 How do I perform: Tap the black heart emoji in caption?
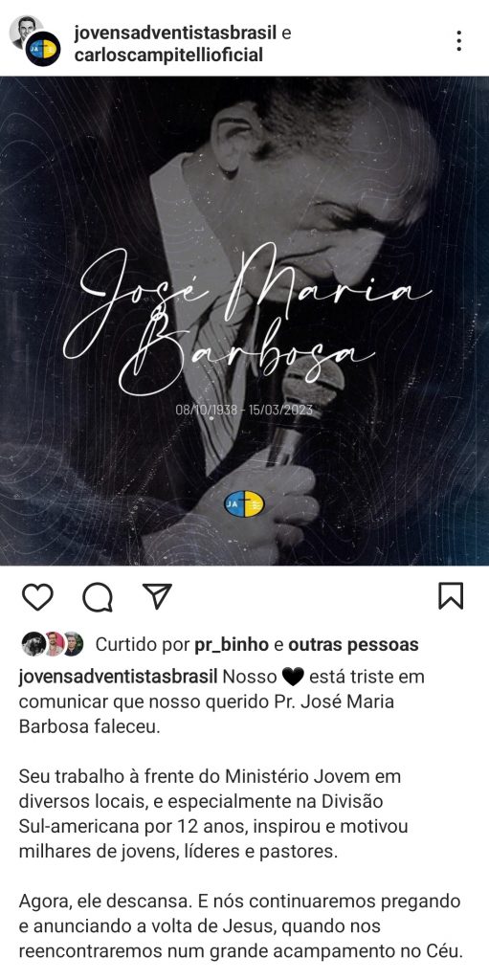[x=293, y=677]
